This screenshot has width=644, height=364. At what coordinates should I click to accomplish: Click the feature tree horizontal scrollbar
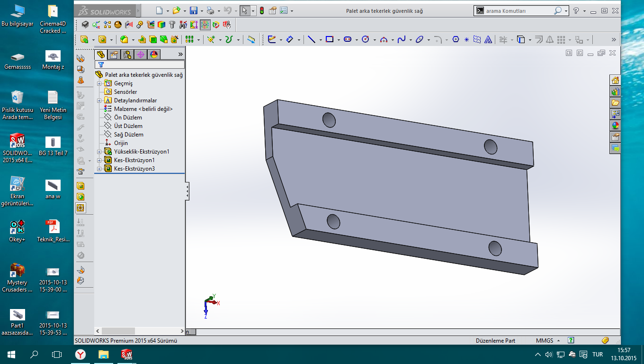tap(140, 331)
